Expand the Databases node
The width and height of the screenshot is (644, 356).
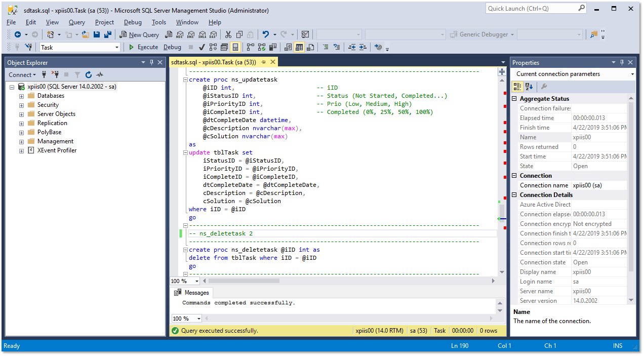point(21,96)
